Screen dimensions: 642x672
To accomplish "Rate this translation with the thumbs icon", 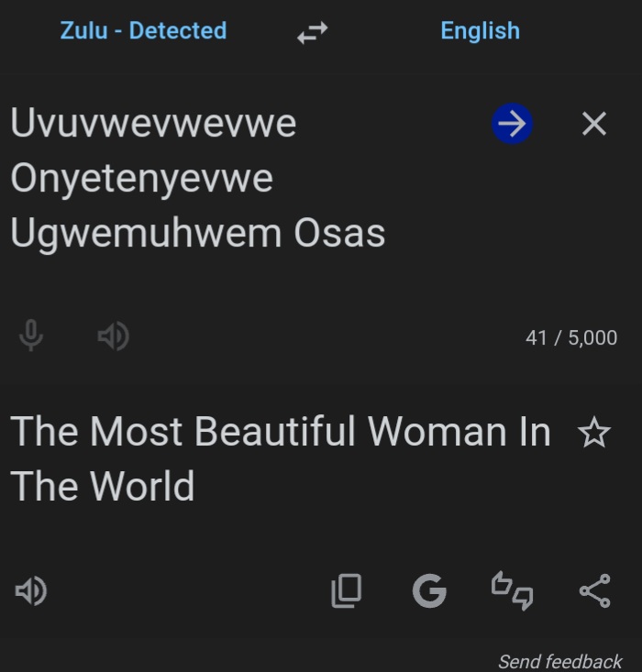I will point(512,591).
